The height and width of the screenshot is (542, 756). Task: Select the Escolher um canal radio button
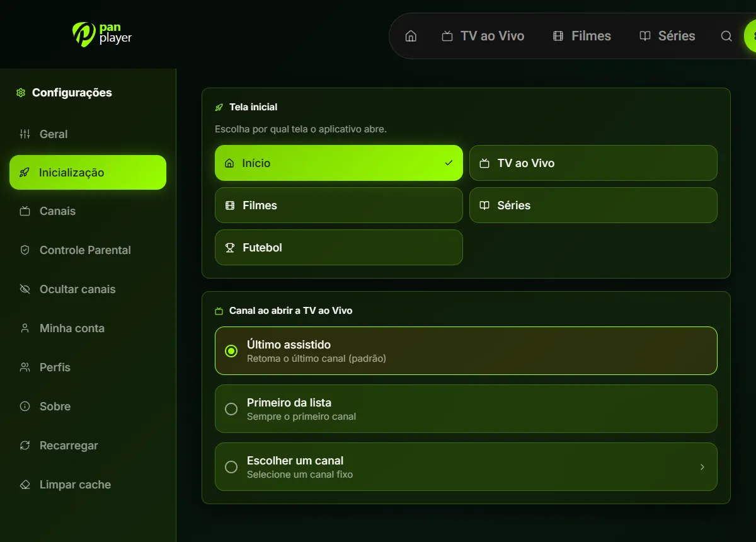[231, 467]
